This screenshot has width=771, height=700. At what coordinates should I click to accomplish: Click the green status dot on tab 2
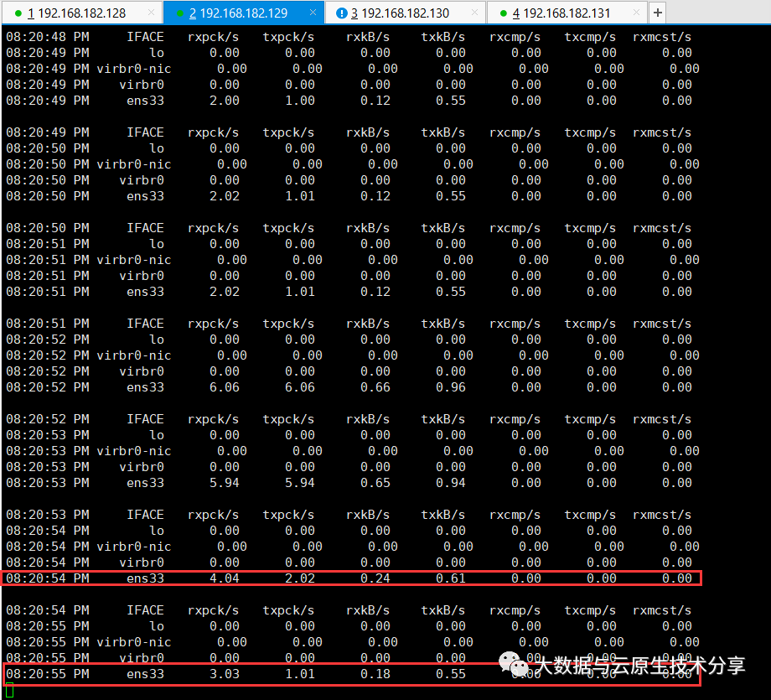(179, 13)
